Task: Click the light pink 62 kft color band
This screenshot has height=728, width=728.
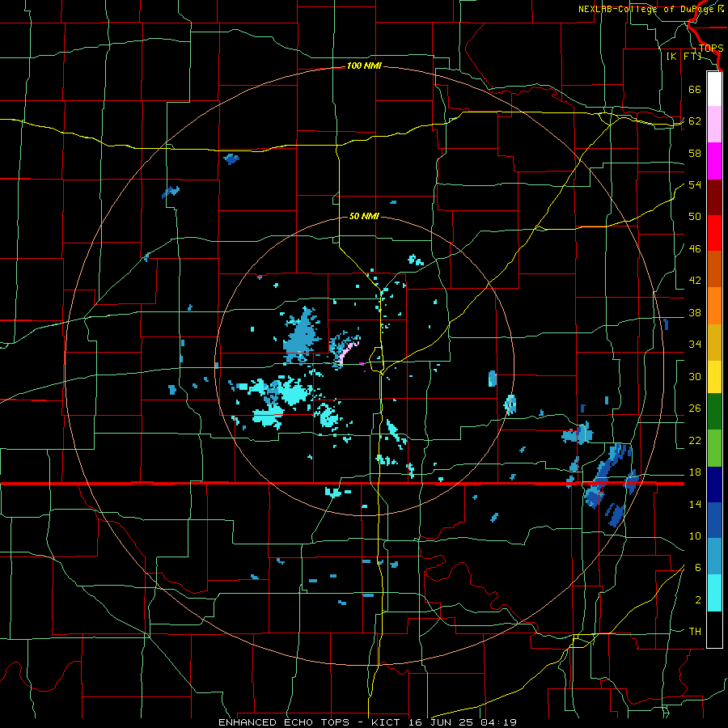Action: (x=714, y=125)
